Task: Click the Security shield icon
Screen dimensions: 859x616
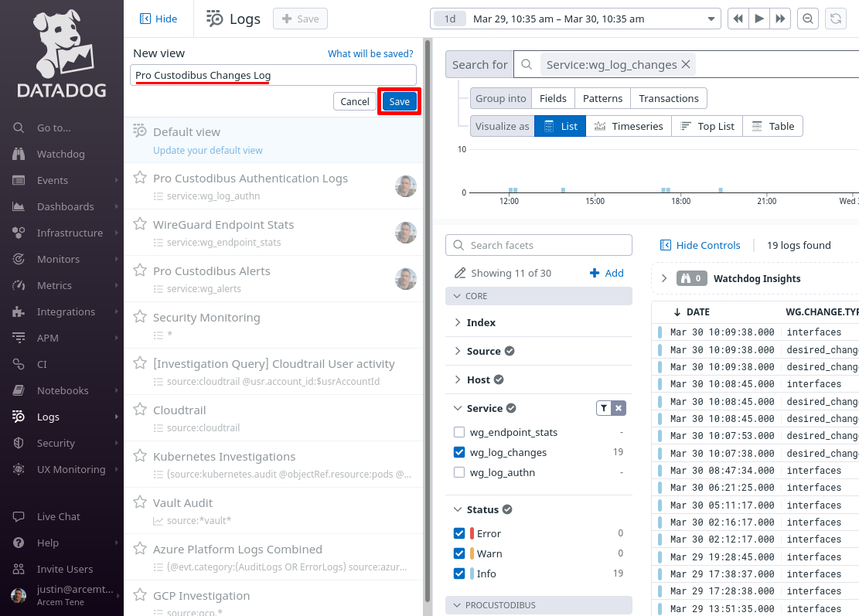Action: click(19, 443)
